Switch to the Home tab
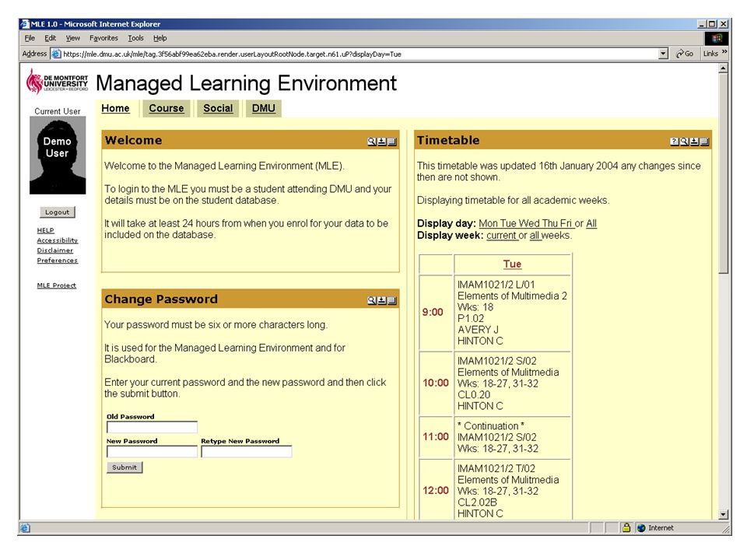The width and height of the screenshot is (747, 560). (x=115, y=109)
